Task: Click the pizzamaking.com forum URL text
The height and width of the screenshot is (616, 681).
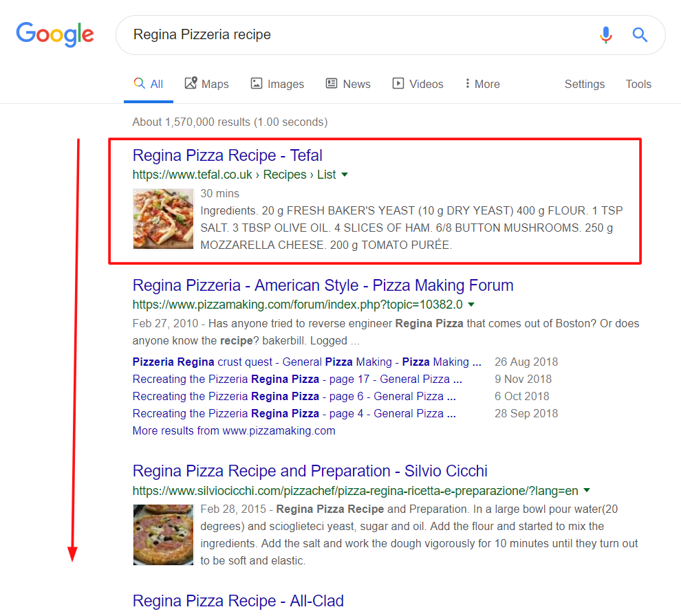Action: point(297,305)
